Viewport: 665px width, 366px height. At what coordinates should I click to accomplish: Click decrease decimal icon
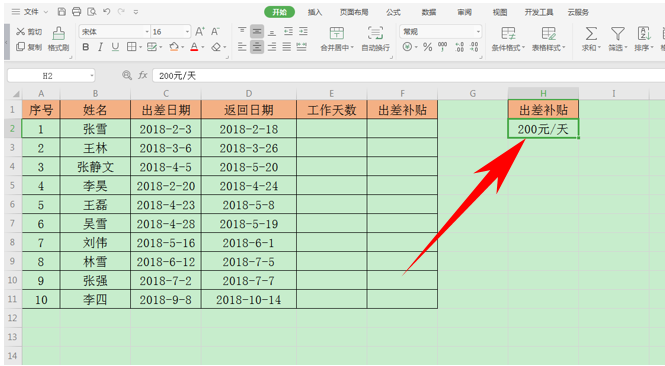click(474, 47)
